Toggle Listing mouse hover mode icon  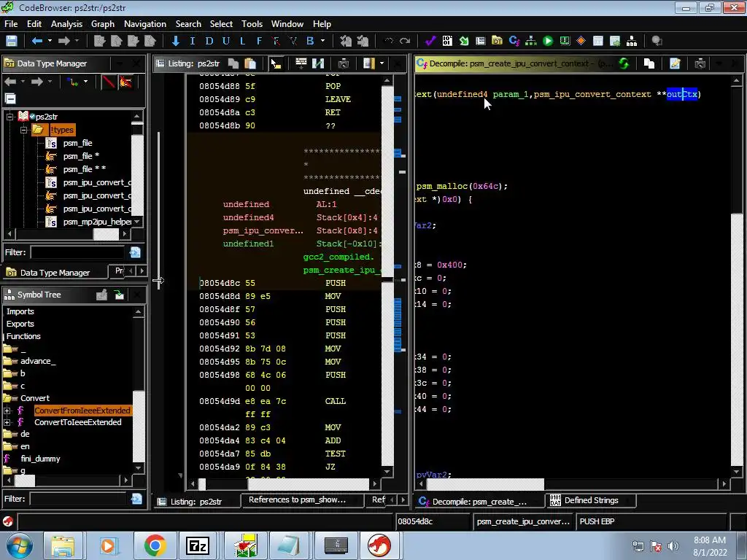pos(276,63)
